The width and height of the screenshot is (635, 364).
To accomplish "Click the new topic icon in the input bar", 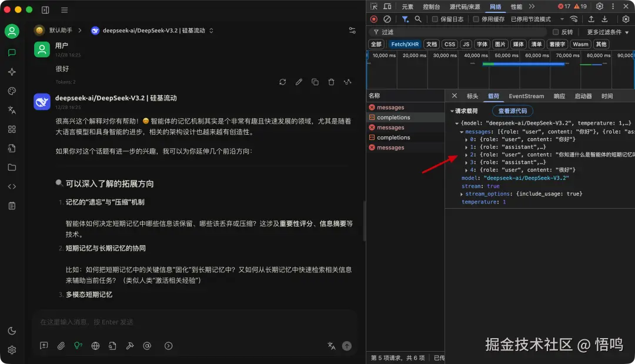I will tap(44, 345).
